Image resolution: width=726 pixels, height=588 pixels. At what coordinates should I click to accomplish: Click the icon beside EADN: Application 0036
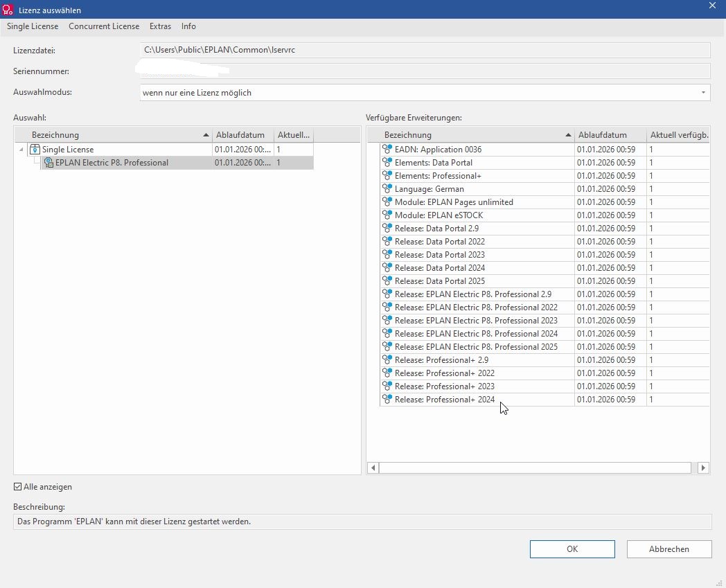(387, 149)
